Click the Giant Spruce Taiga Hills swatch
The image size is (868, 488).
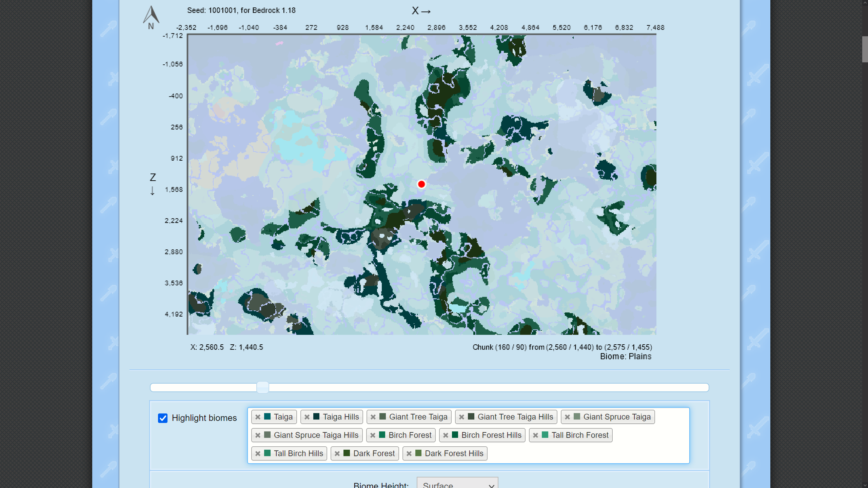tap(267, 435)
